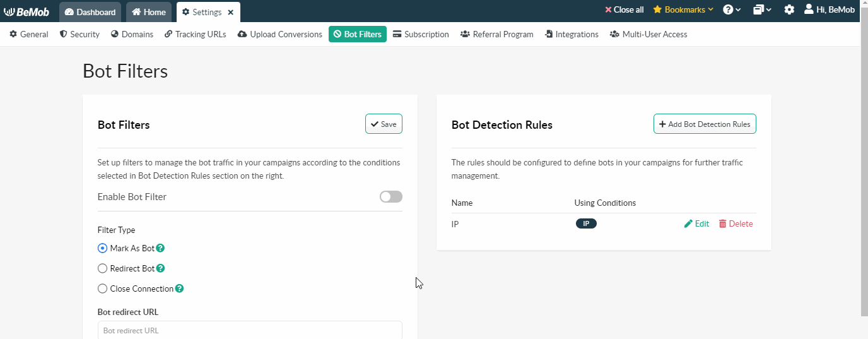Toggle Enable Bot Filter switch
This screenshot has width=868, height=339.
coord(391,197)
